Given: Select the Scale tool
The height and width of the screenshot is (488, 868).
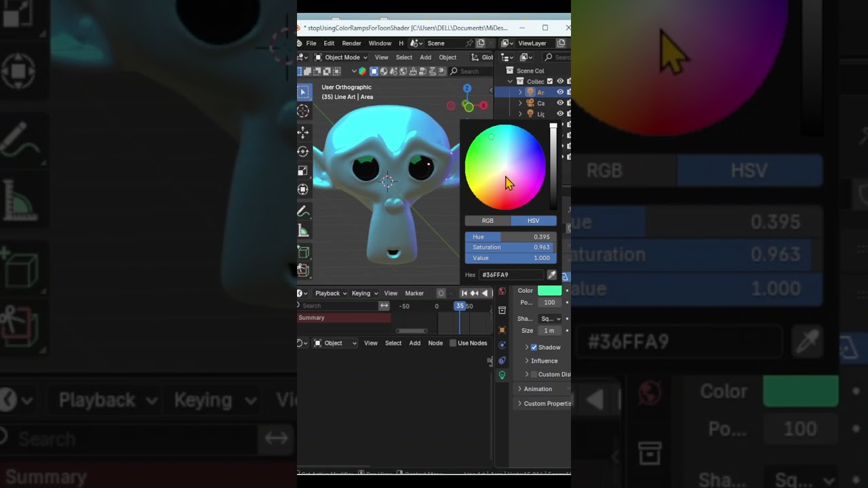Looking at the screenshot, I should 303,171.
